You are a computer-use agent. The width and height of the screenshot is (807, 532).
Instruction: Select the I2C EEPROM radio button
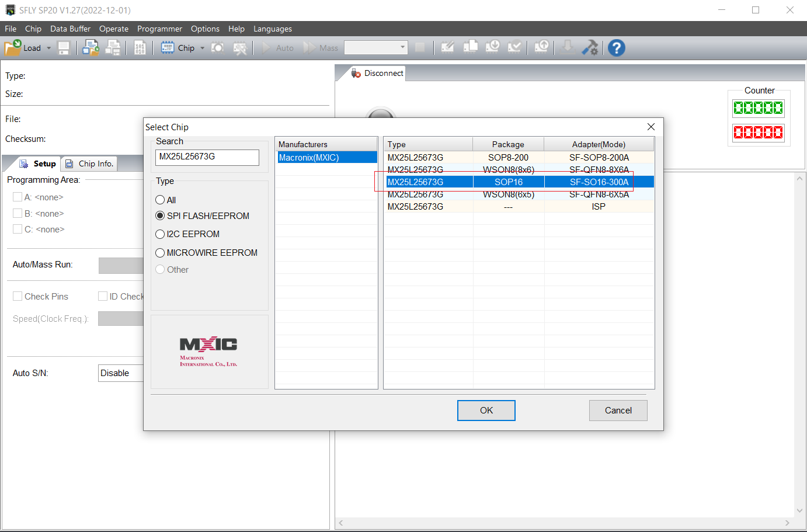(160, 234)
